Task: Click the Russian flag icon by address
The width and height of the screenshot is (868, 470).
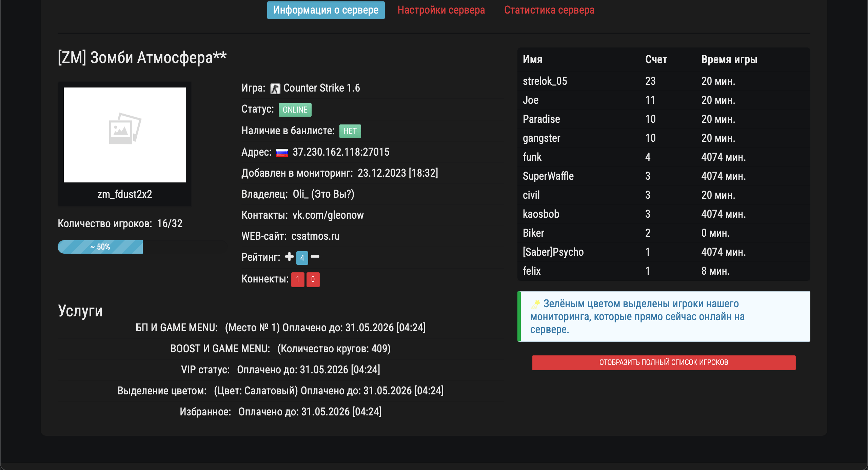Action: point(282,153)
